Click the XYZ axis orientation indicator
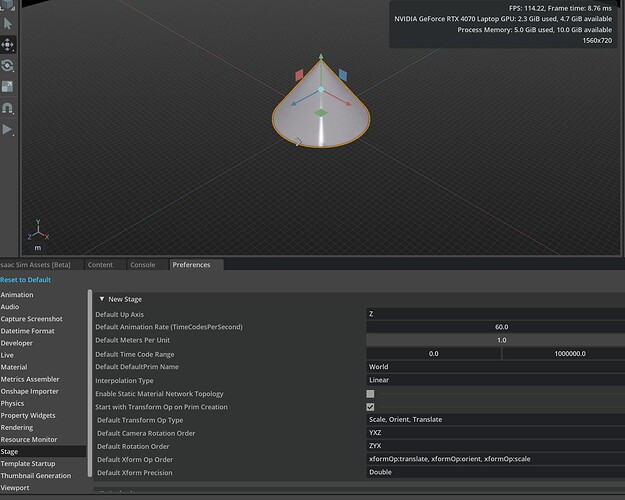 [x=38, y=231]
